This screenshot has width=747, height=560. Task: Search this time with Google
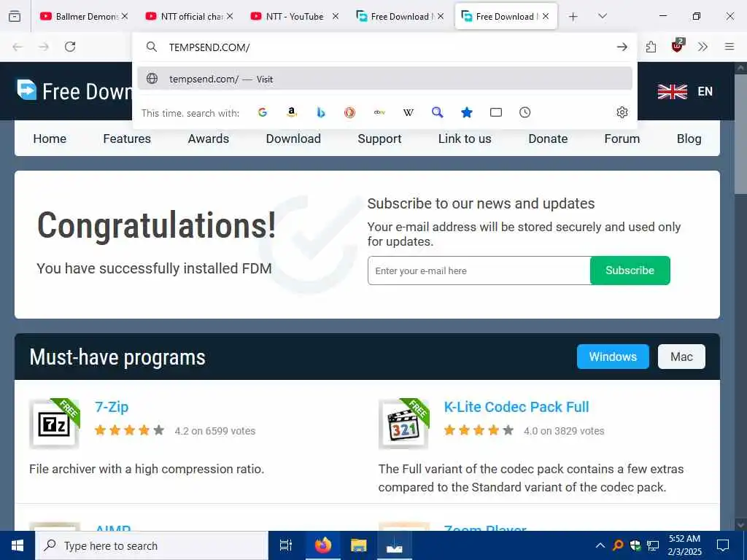coord(263,112)
